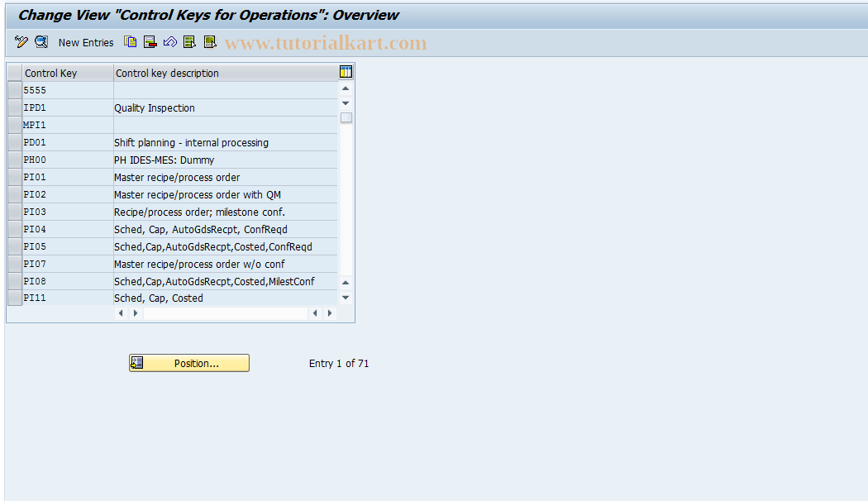Click the scroll-up arrow of the table
Image resolution: width=868 pixels, height=501 pixels.
coord(346,87)
